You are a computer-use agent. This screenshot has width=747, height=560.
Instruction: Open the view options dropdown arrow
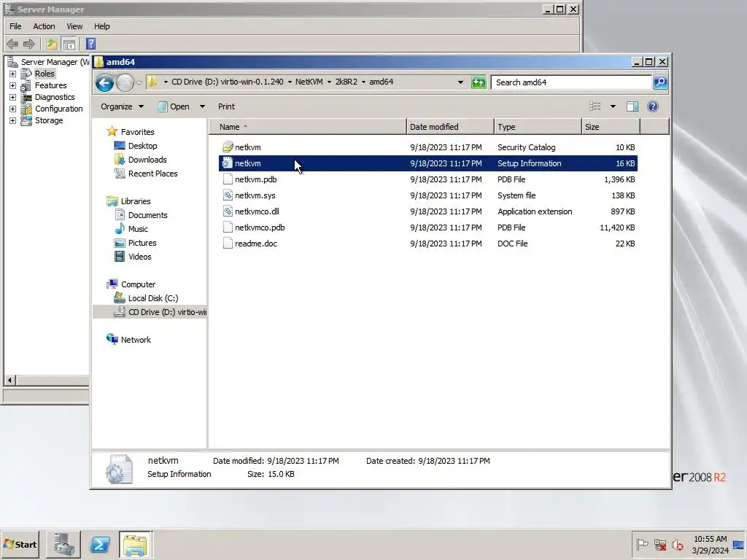coord(613,106)
